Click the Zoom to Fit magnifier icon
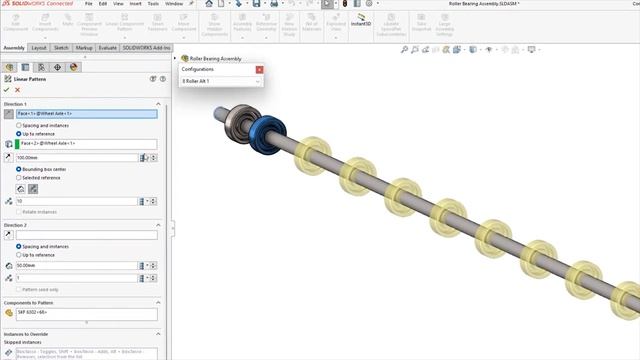The height and width of the screenshot is (360, 640). tap(404, 50)
